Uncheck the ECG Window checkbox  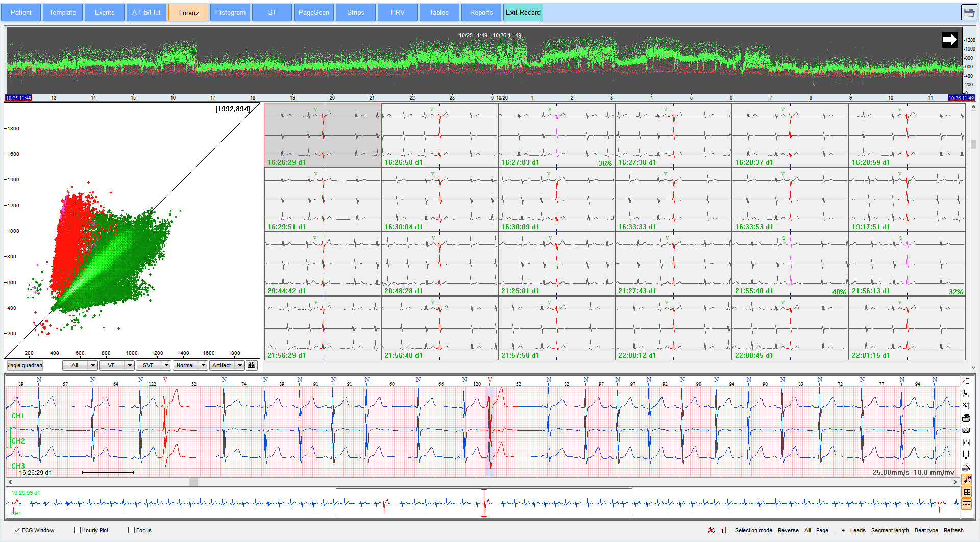point(17,530)
